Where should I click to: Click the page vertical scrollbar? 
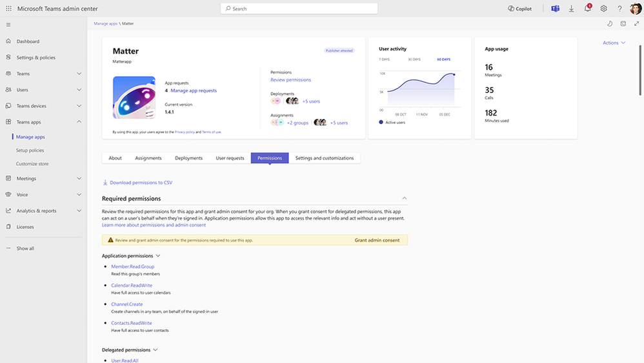[640, 70]
